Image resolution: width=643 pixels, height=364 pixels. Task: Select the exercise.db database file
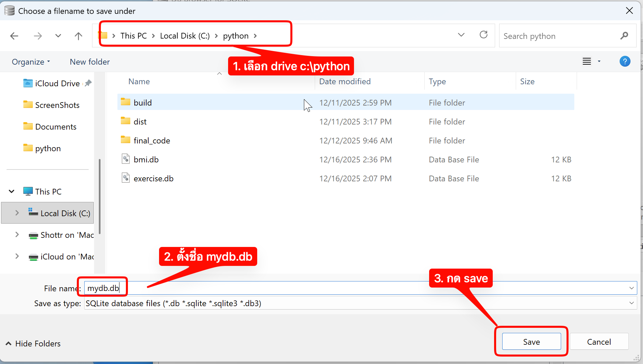pos(153,179)
